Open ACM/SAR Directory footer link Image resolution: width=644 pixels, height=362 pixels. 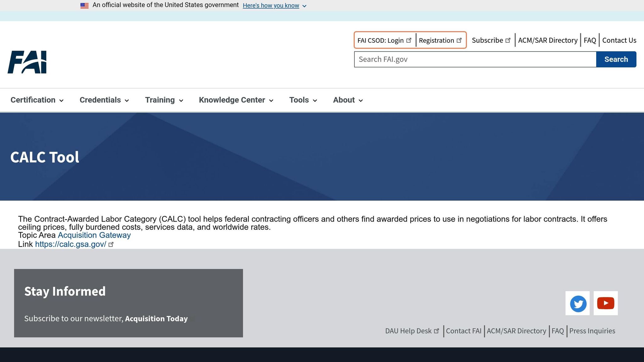coord(516,331)
